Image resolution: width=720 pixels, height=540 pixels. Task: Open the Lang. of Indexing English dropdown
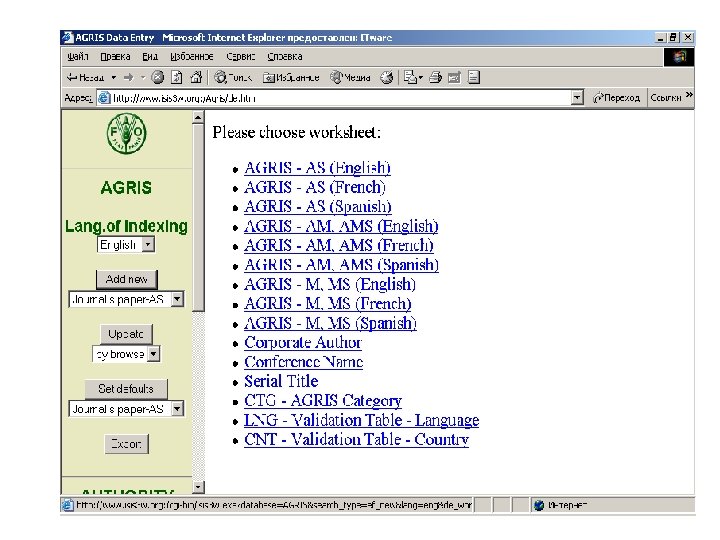click(148, 244)
